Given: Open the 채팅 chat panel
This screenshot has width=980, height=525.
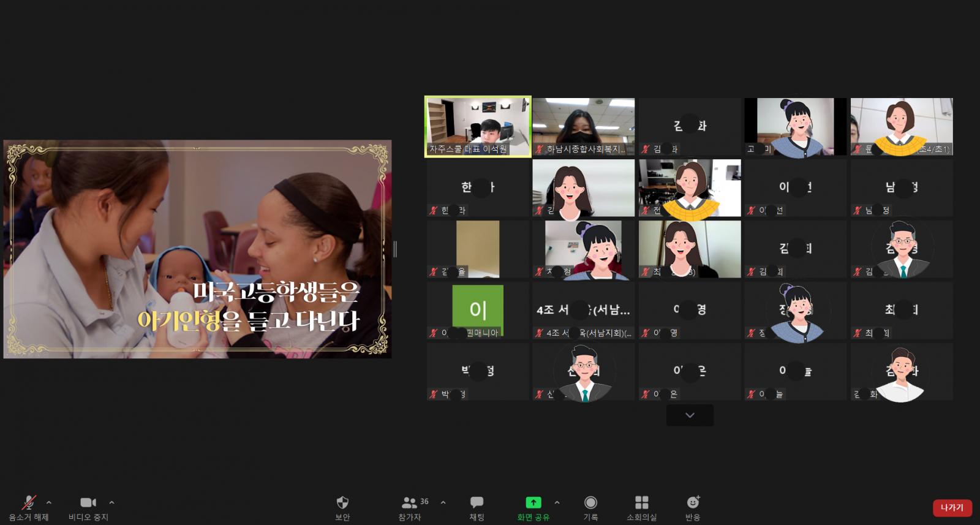Looking at the screenshot, I should coord(477,503).
